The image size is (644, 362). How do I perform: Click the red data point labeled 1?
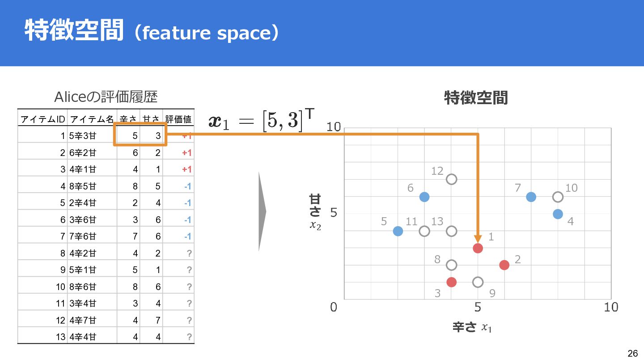coord(478,248)
